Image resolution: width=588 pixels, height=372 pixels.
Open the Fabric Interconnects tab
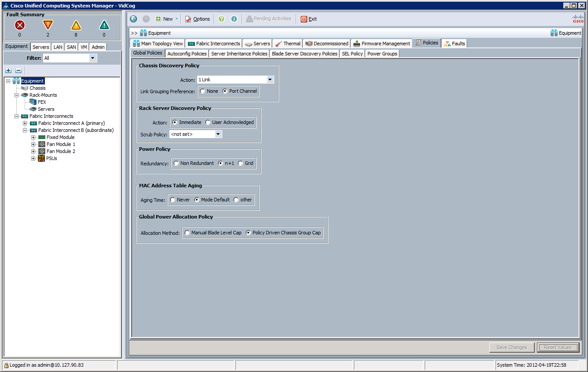(x=214, y=44)
